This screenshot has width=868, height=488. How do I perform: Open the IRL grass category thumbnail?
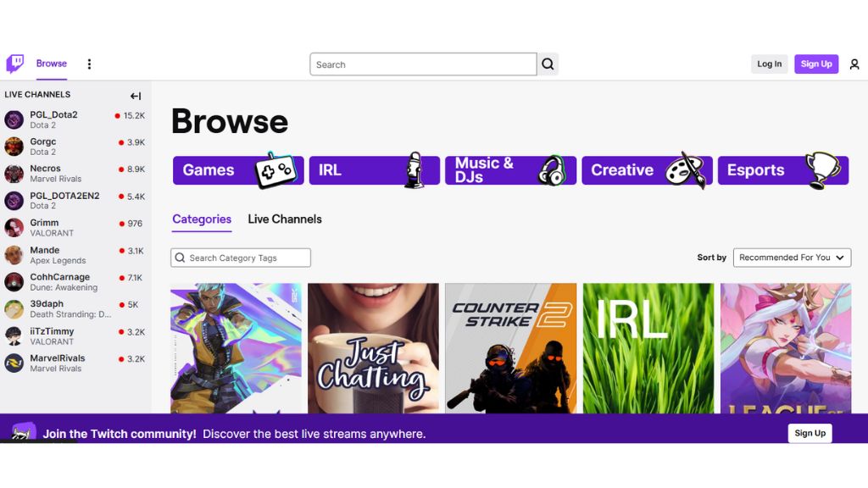(648, 348)
